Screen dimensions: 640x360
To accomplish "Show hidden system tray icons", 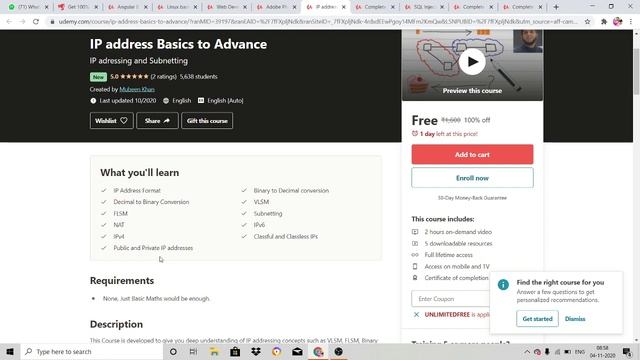I will point(527,352).
